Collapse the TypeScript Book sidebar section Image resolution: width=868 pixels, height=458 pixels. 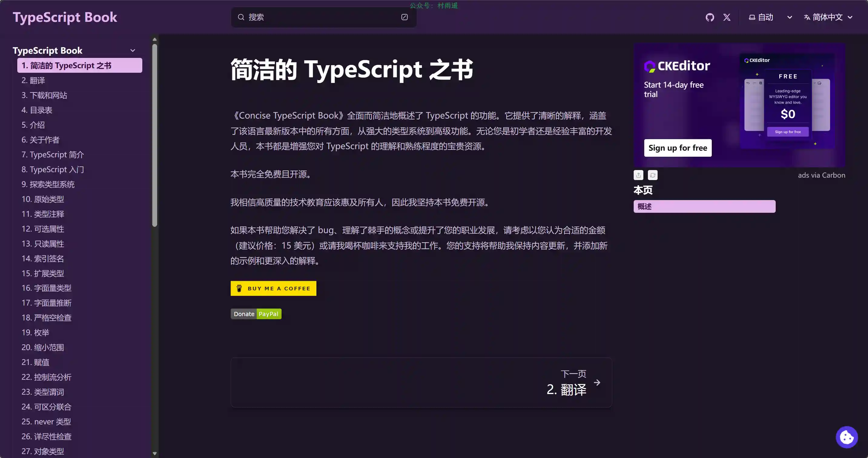point(133,51)
